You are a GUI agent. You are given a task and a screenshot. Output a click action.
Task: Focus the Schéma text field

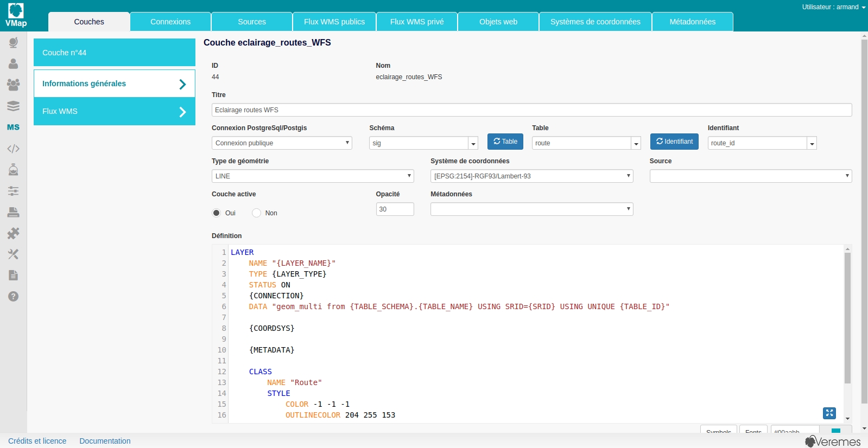click(x=419, y=143)
